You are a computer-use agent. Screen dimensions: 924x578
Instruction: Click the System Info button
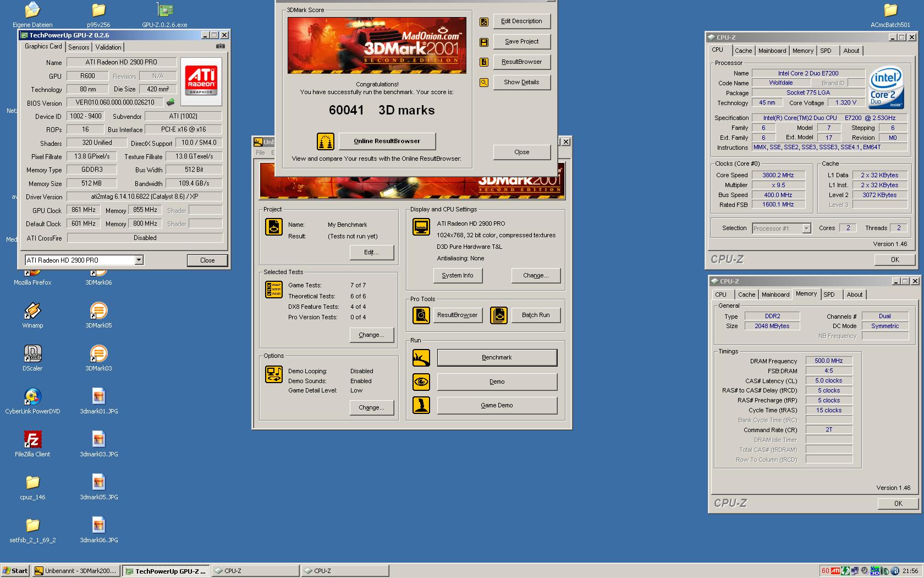(x=457, y=275)
